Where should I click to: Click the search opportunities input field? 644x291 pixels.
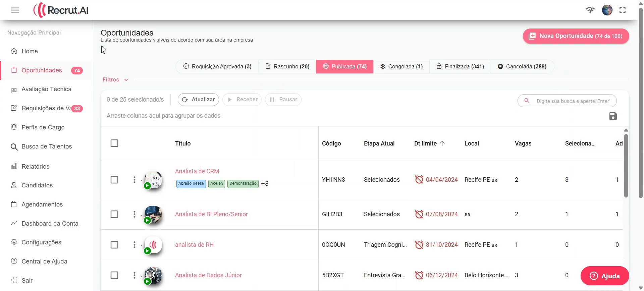coord(573,101)
